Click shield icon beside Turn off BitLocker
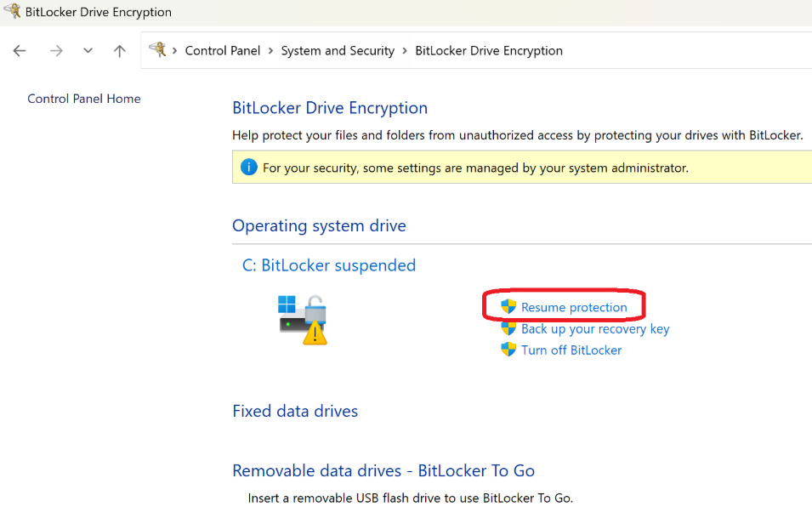Viewport: 812px width, 518px height. tap(508, 349)
